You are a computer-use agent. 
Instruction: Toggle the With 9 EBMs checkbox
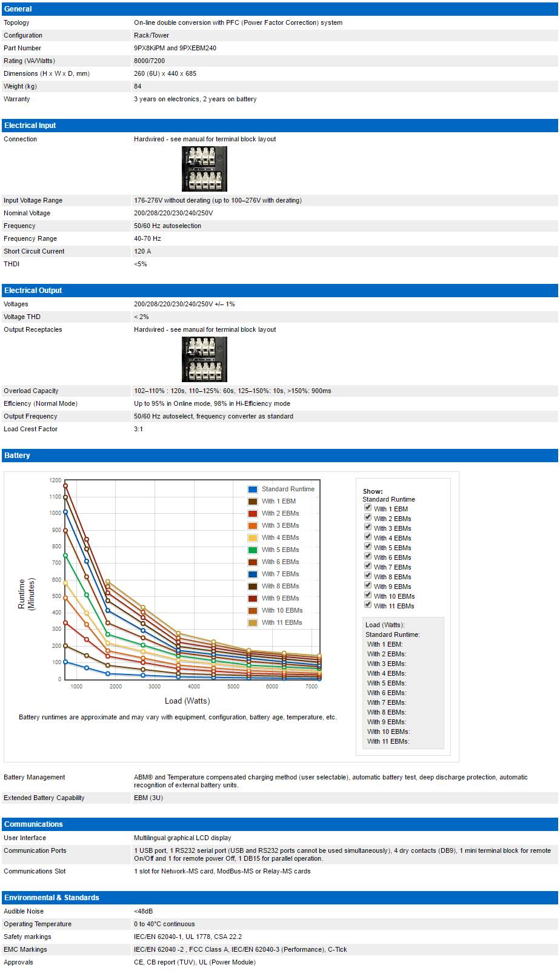pyautogui.click(x=367, y=585)
